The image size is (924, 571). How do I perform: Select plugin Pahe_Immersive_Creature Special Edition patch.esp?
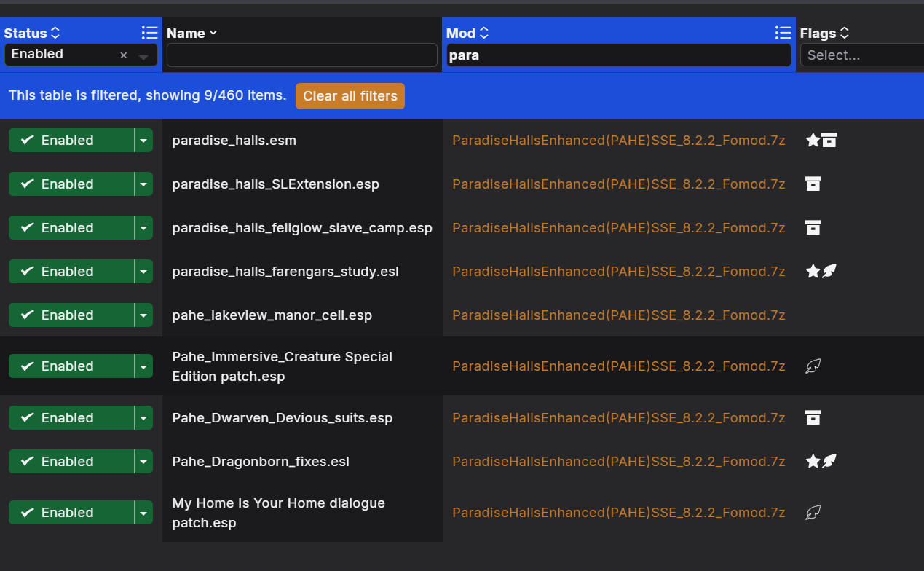[282, 366]
